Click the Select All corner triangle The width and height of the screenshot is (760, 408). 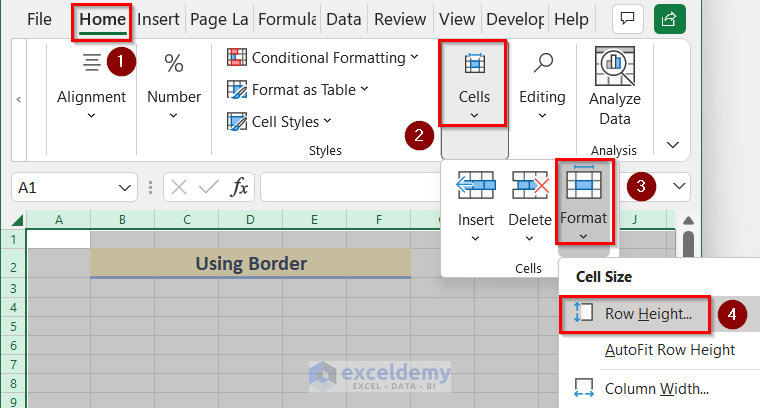17,220
